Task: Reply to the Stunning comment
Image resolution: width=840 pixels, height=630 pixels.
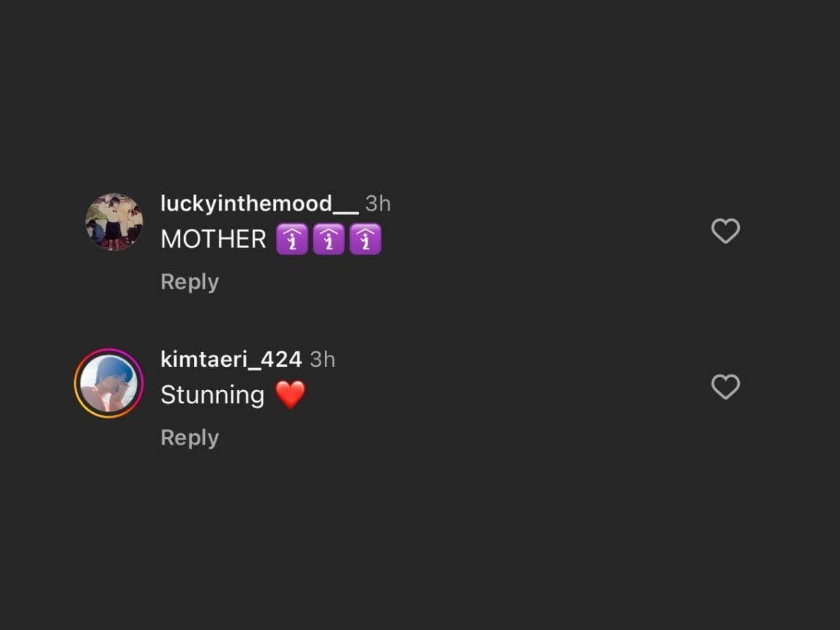Action: click(190, 437)
